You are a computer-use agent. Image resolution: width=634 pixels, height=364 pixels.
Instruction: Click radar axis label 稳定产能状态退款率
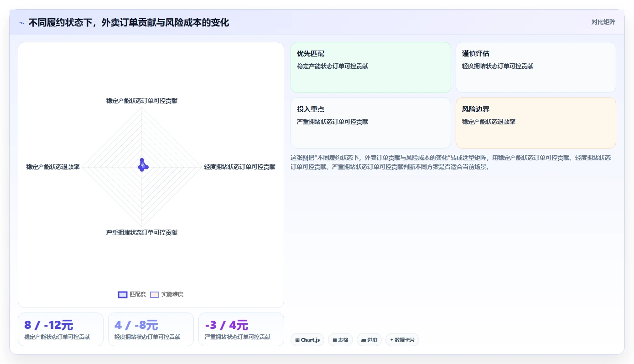53,167
